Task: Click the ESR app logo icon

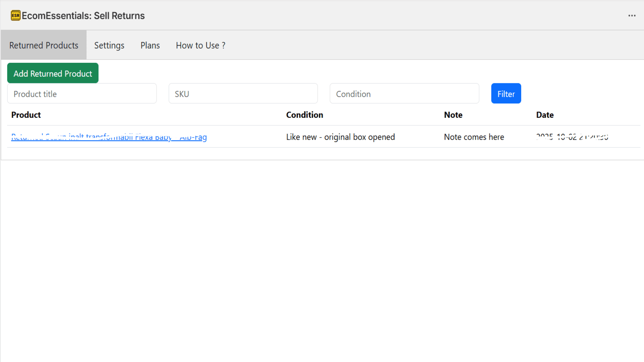Action: pyautogui.click(x=16, y=16)
